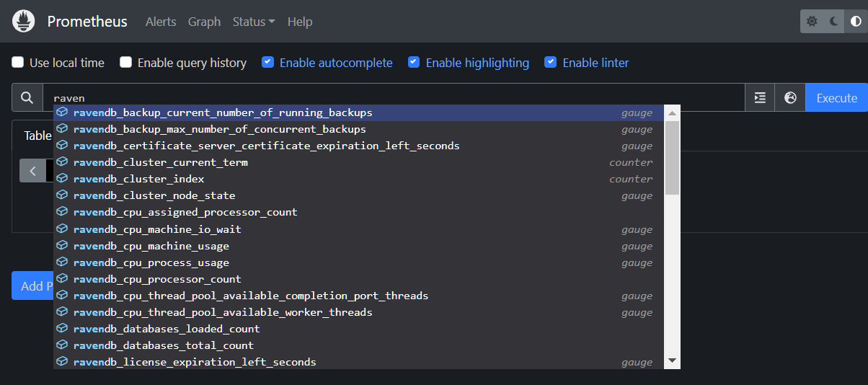868x385 pixels.
Task: Click the Add Panel button
Action: coord(32,286)
